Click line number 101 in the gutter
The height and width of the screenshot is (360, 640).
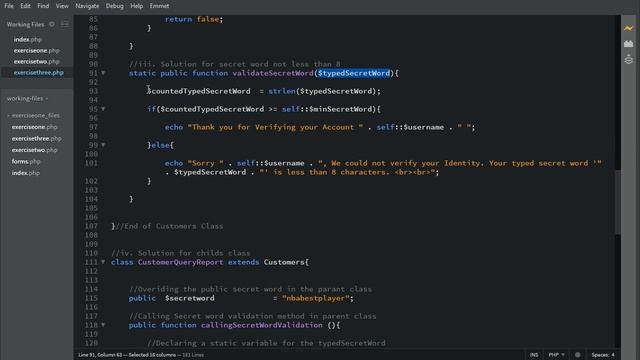click(91, 163)
